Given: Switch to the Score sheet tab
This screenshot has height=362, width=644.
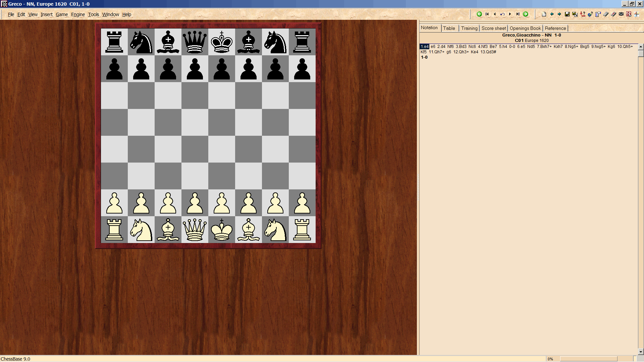Looking at the screenshot, I should click(x=493, y=28).
